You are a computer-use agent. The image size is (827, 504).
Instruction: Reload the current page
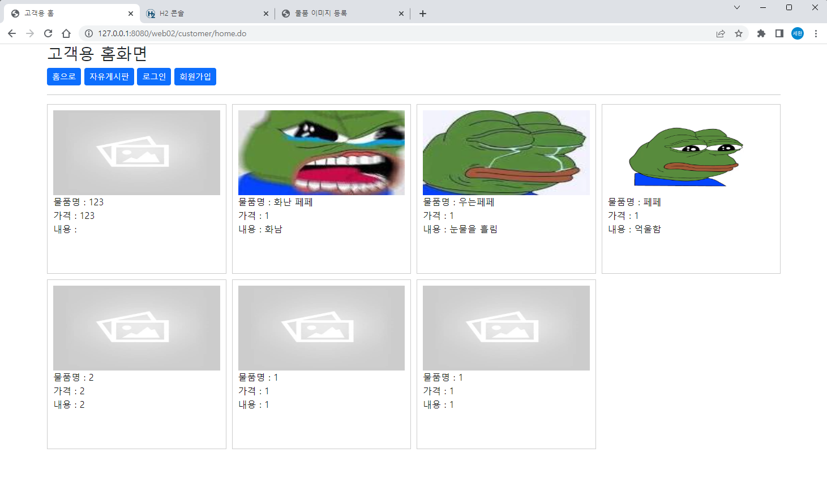coord(48,33)
